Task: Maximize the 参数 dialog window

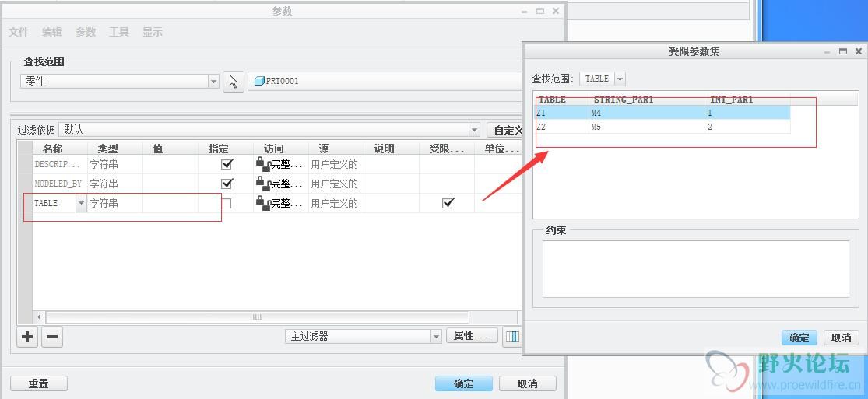Action: point(539,11)
